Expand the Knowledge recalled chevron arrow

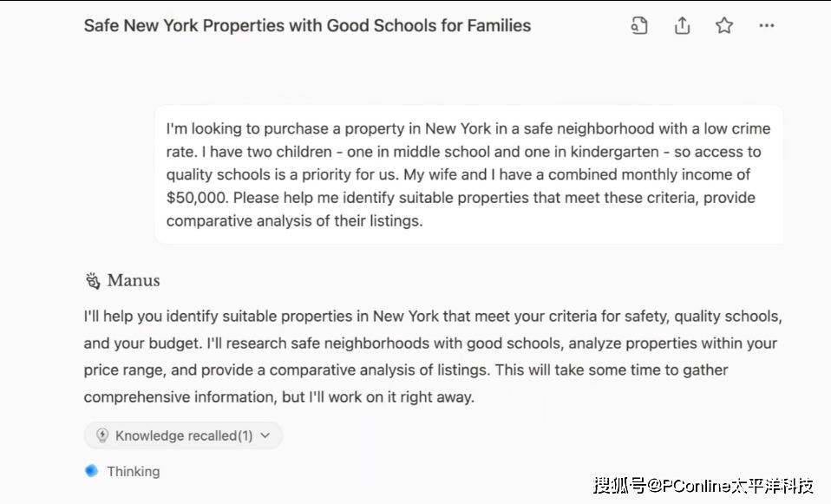pos(265,435)
